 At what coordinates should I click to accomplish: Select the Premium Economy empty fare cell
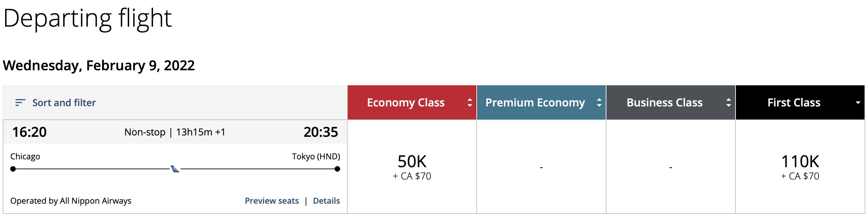(541, 167)
